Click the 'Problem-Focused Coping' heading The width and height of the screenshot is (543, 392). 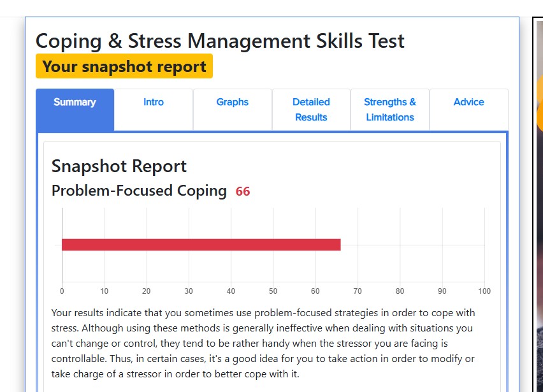click(x=139, y=191)
